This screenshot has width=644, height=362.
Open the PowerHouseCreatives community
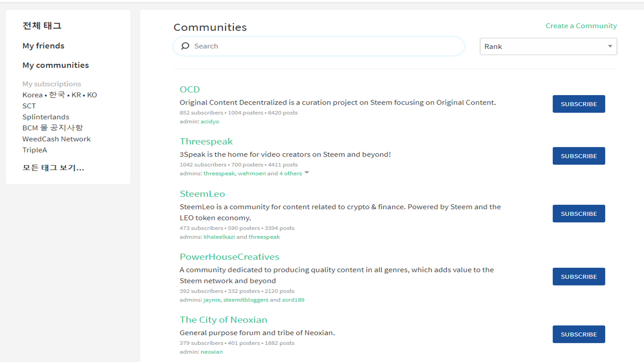pos(229,256)
